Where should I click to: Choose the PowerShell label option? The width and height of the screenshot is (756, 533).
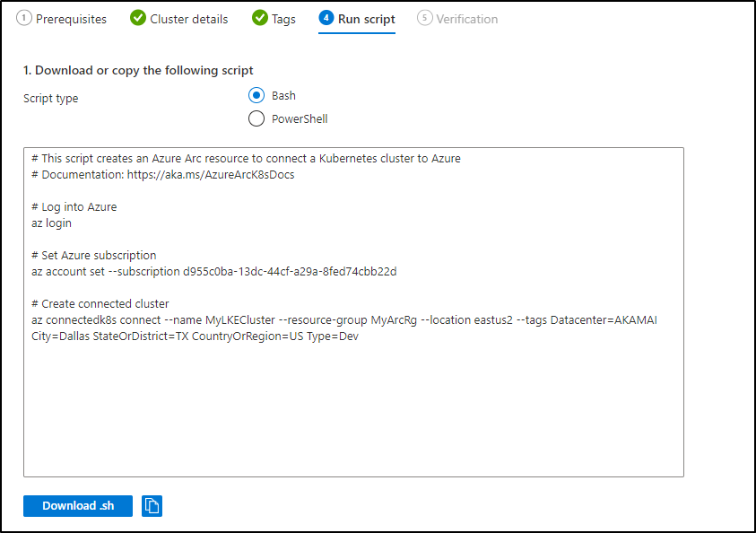(300, 119)
